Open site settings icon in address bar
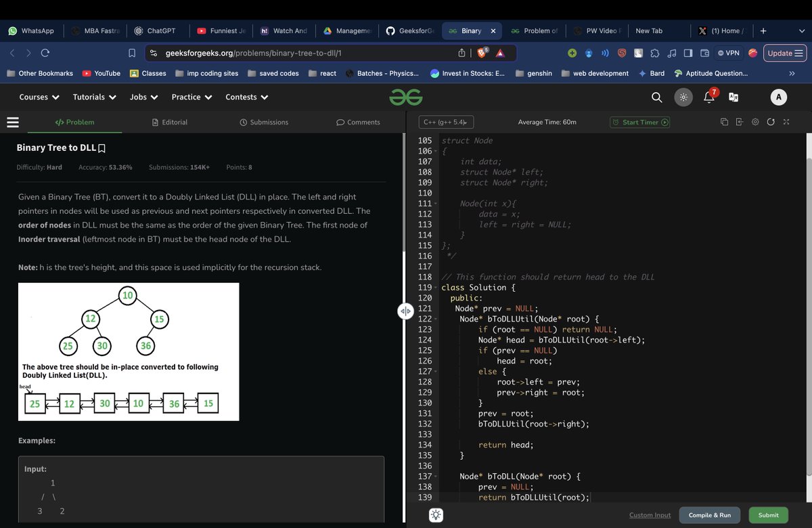 154,53
